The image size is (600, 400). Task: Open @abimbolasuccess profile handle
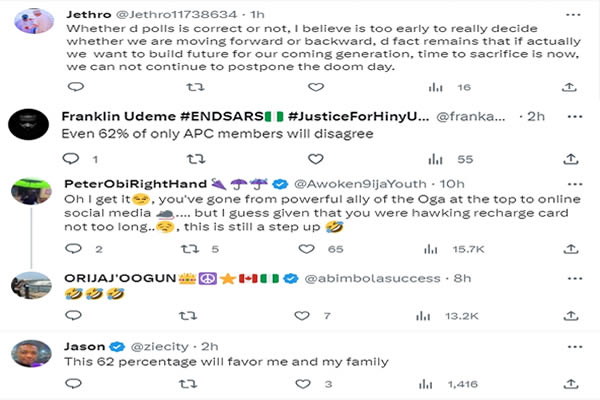coord(372,278)
